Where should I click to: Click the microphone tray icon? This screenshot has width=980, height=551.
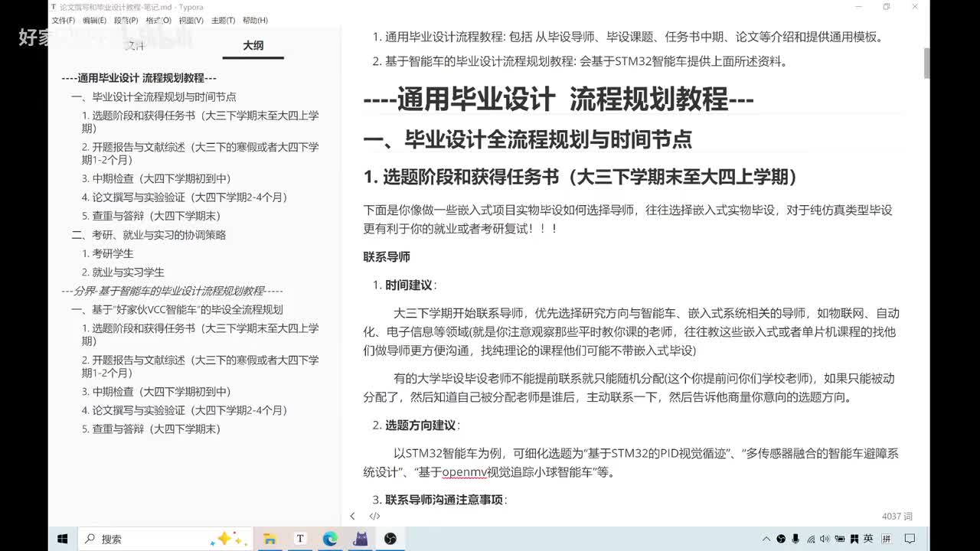point(796,539)
